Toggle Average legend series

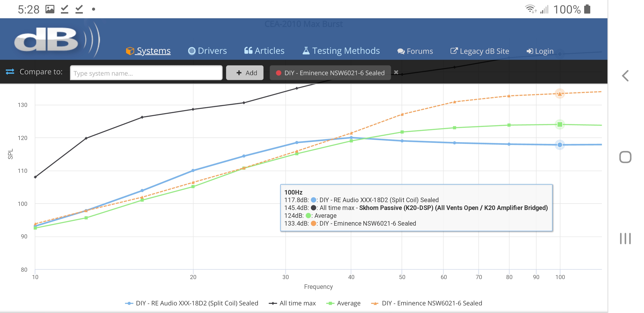click(343, 303)
